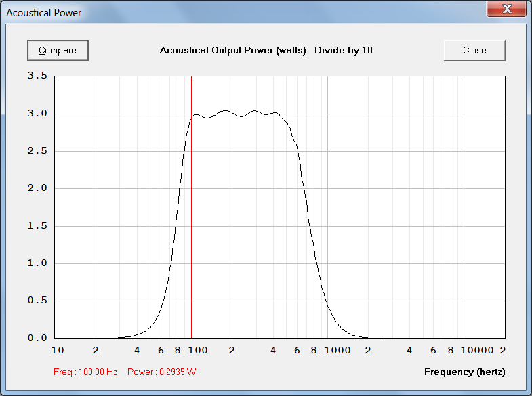
Task: Click the 'Divide by 10' label
Action: pos(344,51)
